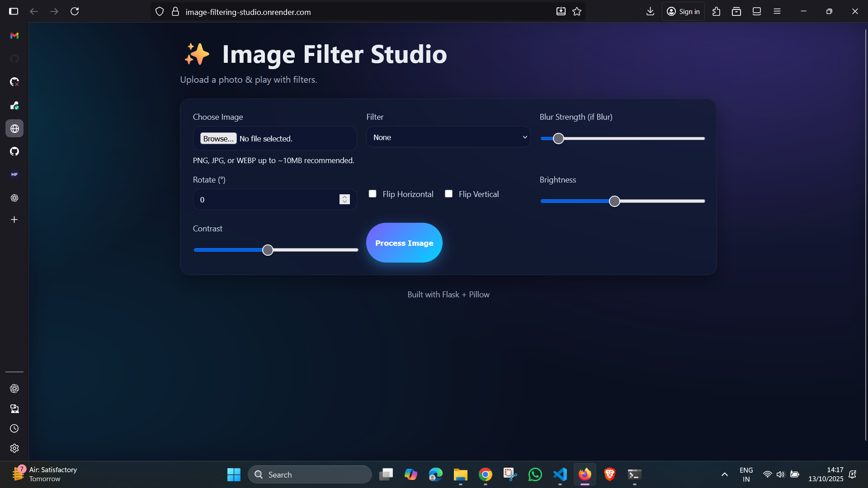Screen dimensions: 868x488
Task: Open the browser hamburger menu
Action: coord(777,11)
